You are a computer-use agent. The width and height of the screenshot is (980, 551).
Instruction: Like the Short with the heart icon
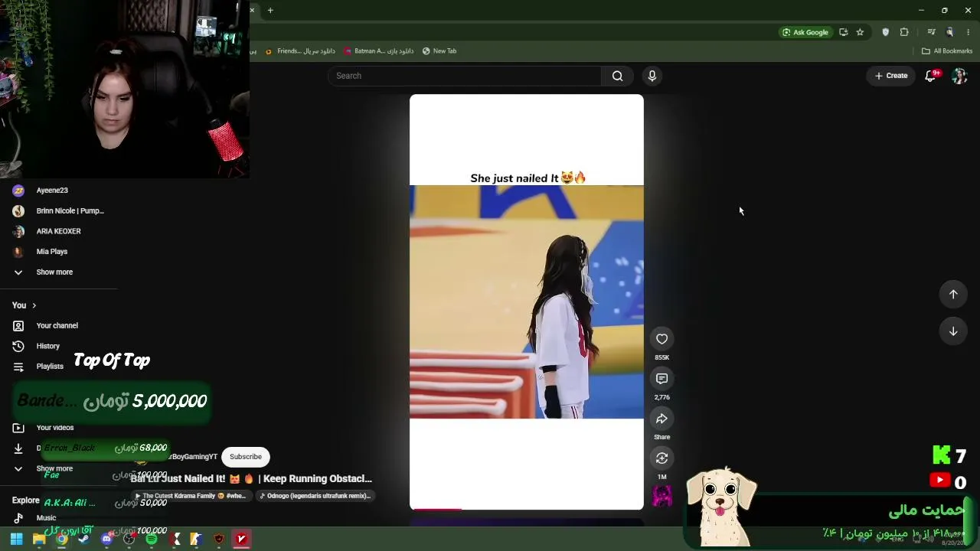coord(661,339)
